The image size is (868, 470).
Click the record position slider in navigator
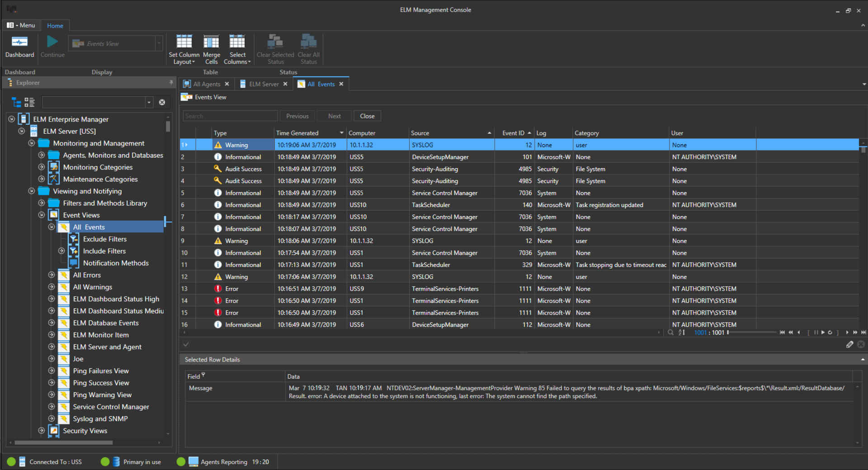752,333
